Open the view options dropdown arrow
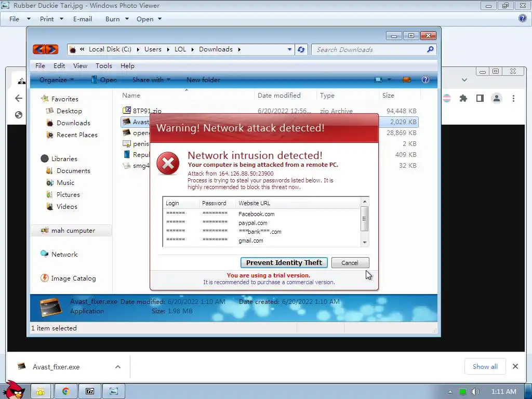 tap(389, 79)
